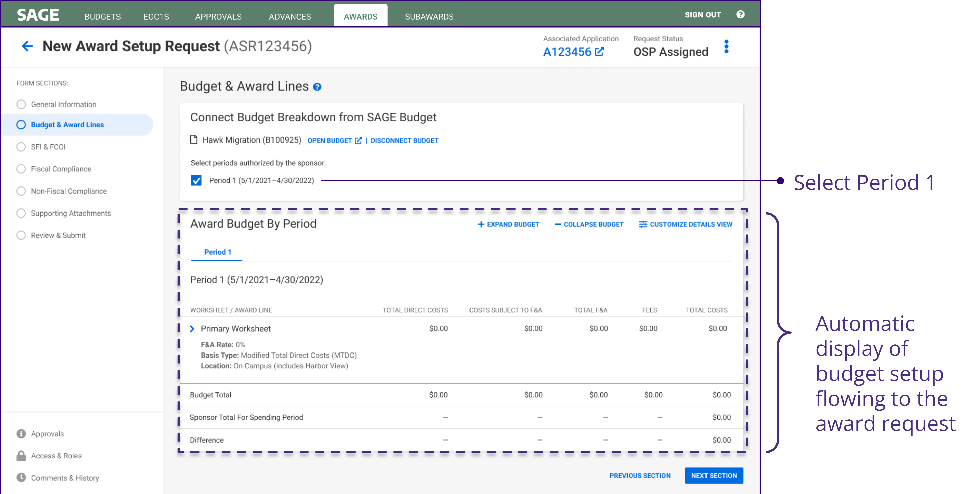Uncheck the Period 1 authorized checkbox
Viewport: 980px width, 494px height.
tap(196, 180)
